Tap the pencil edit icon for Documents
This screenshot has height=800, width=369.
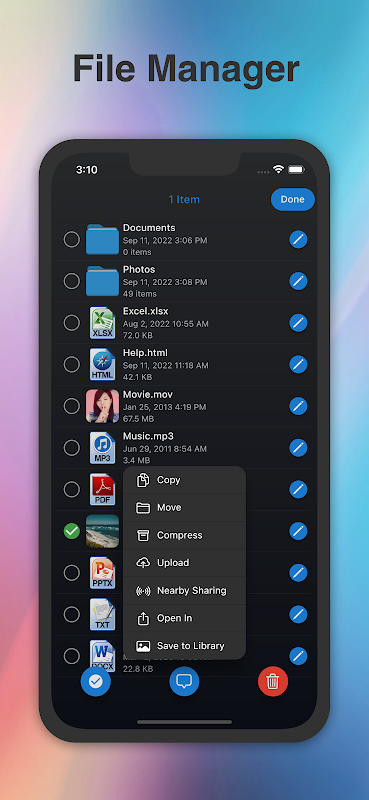pyautogui.click(x=298, y=239)
